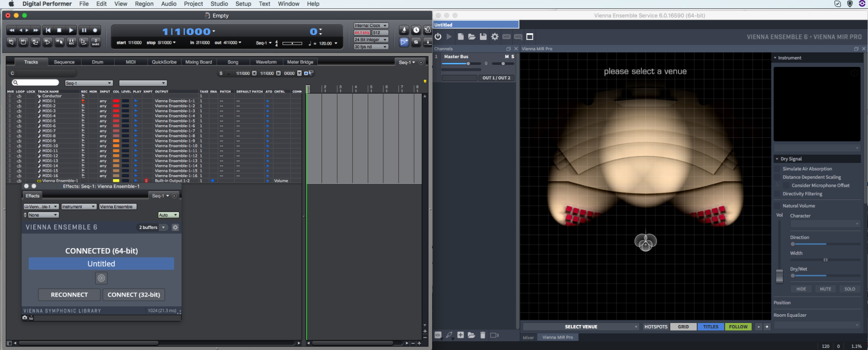Click the CONNECT (32-bit) button
Image resolution: width=868 pixels, height=350 pixels.
[x=133, y=294]
